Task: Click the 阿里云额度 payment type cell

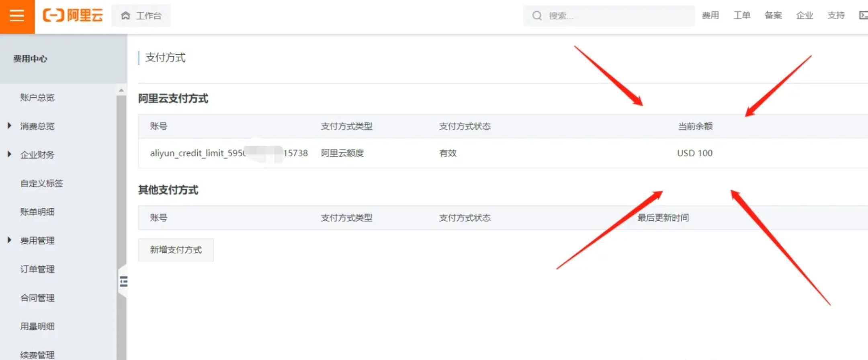Action: [x=342, y=153]
